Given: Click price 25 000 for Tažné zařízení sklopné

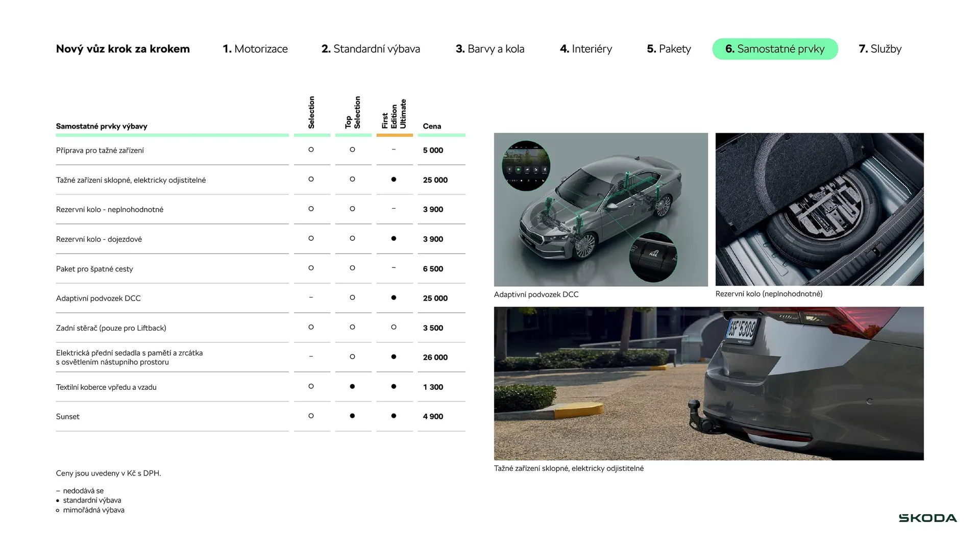Looking at the screenshot, I should (435, 180).
